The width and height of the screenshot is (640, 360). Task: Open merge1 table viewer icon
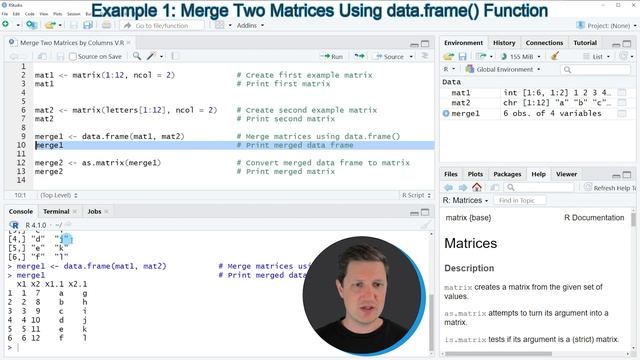(x=622, y=113)
